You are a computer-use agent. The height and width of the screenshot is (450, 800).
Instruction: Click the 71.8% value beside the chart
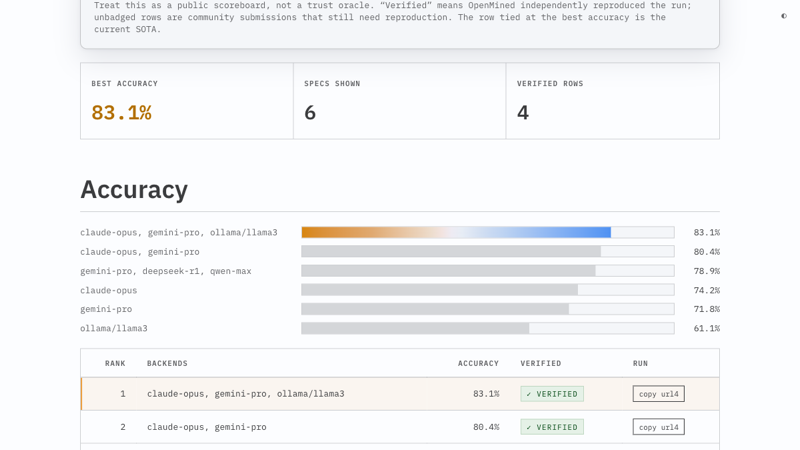707,309
